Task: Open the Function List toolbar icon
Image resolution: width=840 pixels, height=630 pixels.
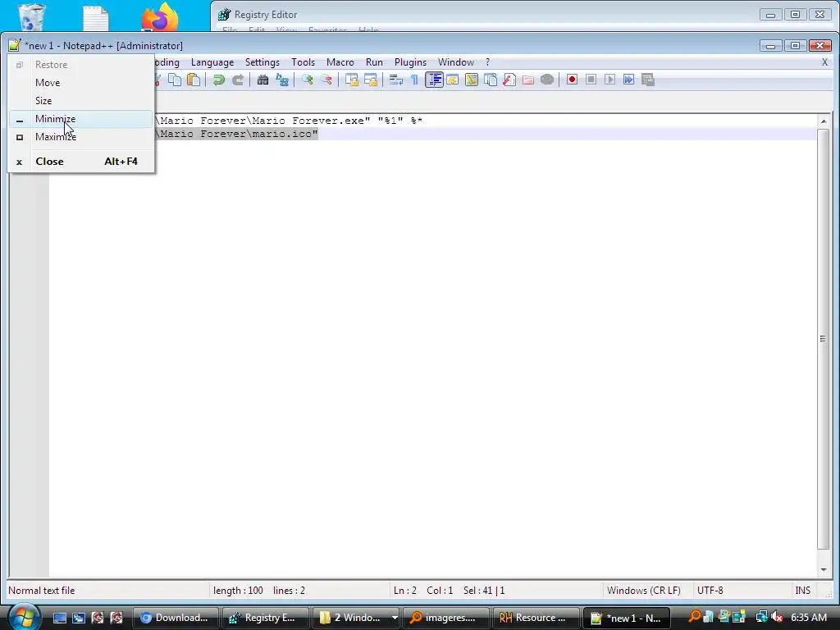Action: pos(509,80)
